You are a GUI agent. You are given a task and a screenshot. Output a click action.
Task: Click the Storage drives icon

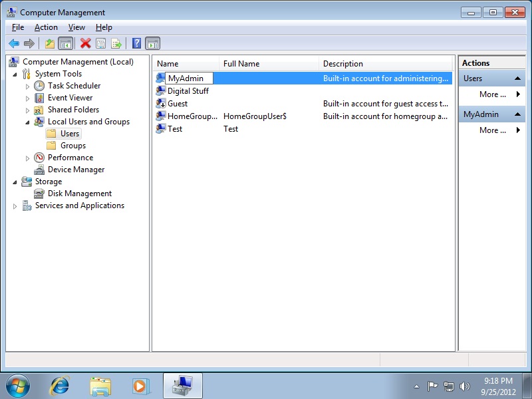(x=27, y=182)
